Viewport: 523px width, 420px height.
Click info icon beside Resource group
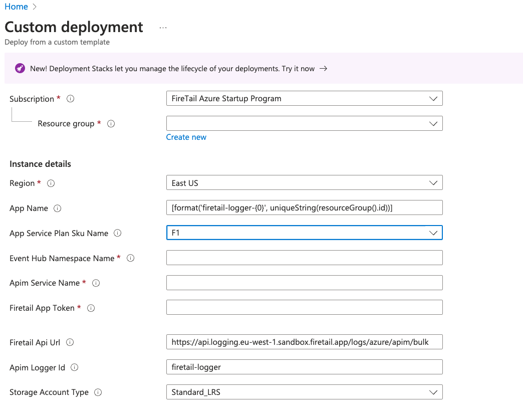111,124
